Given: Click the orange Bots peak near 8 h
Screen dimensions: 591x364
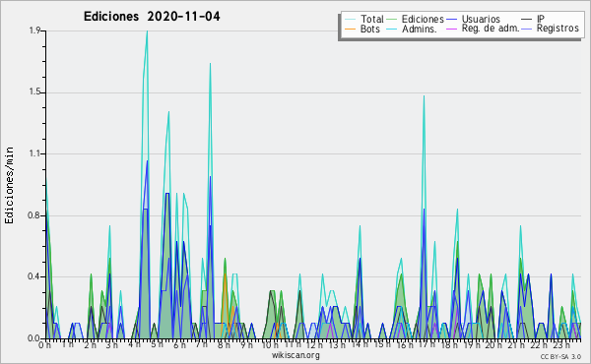Looking at the screenshot, I should (x=226, y=274).
